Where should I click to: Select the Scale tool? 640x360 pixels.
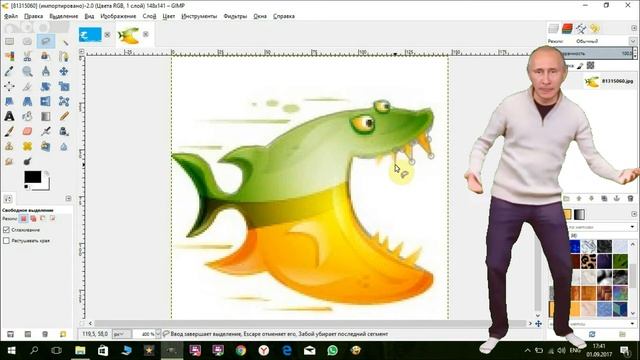(x=64, y=86)
